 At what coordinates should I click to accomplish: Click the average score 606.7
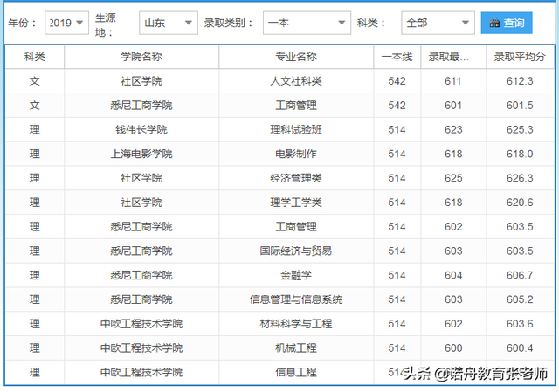point(520,275)
